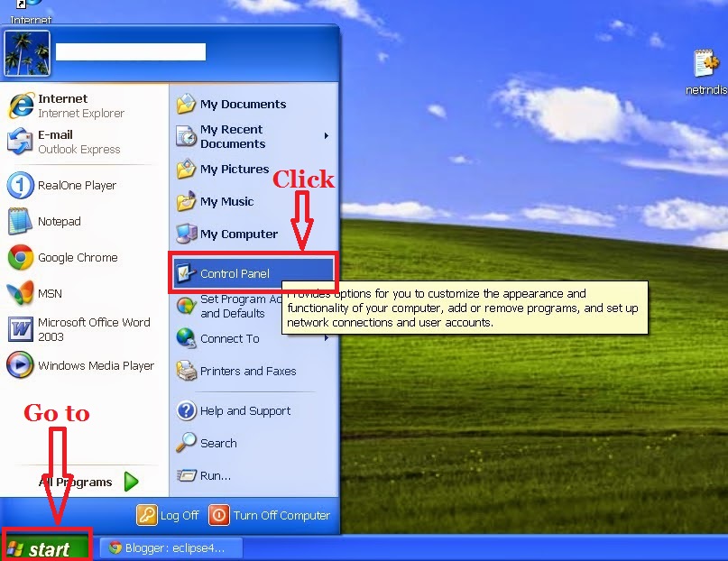Click the Run... icon

coord(186,475)
